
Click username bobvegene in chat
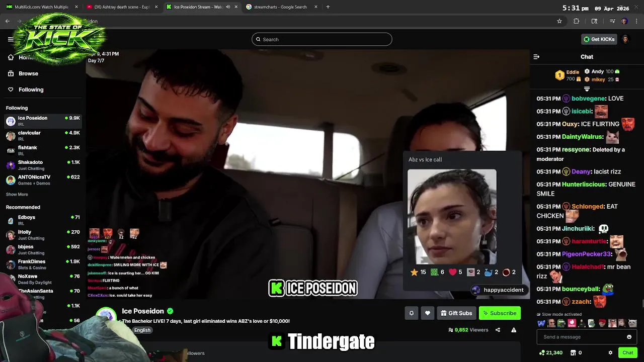pos(588,99)
